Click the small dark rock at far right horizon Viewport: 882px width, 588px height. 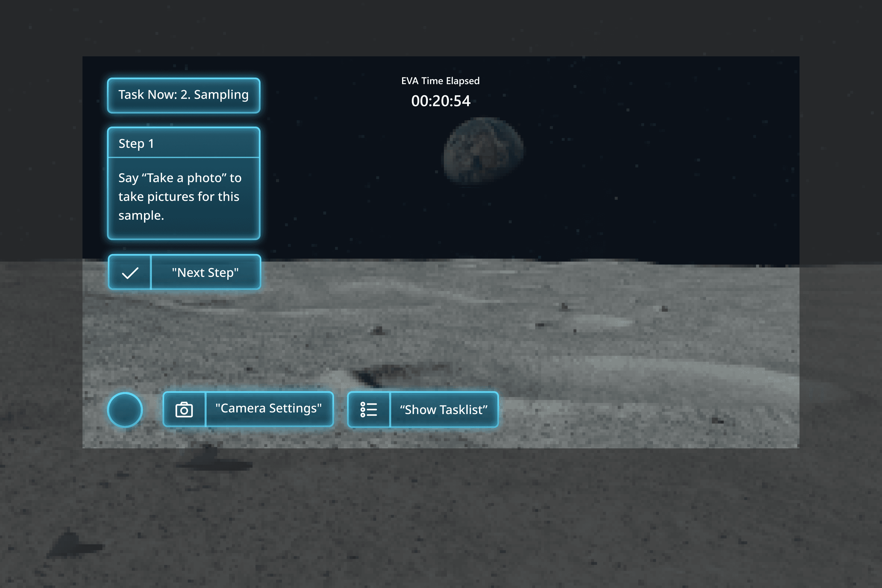[x=664, y=309]
